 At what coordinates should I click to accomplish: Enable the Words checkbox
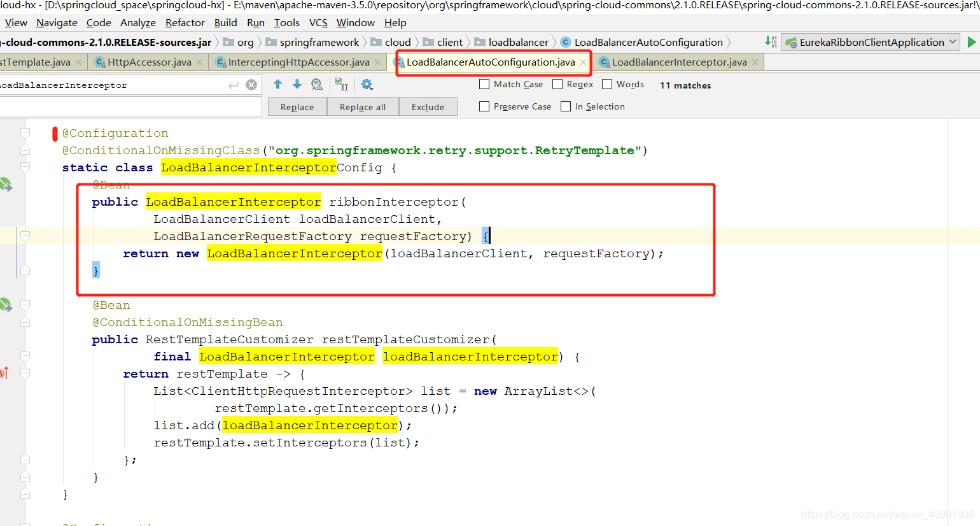point(607,84)
